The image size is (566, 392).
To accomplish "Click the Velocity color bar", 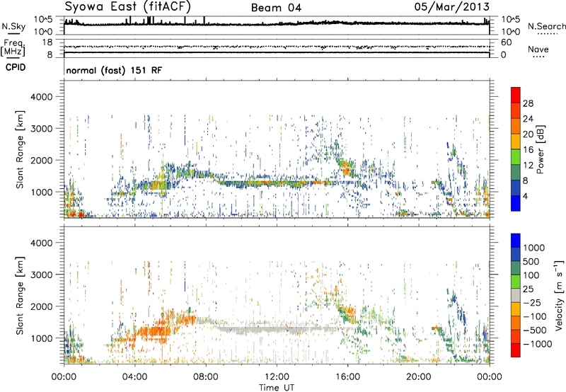I will (x=516, y=295).
